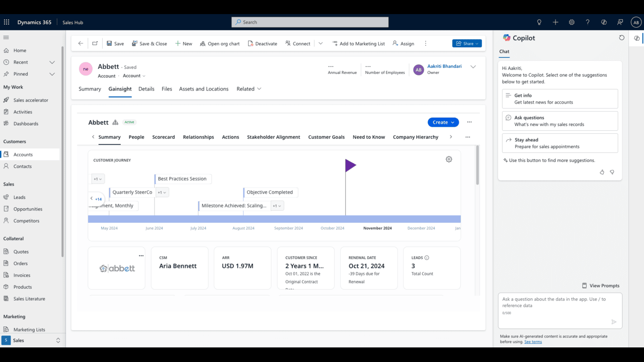This screenshot has width=644, height=362.
Task: Go back using the back arrow
Action: click(x=80, y=43)
